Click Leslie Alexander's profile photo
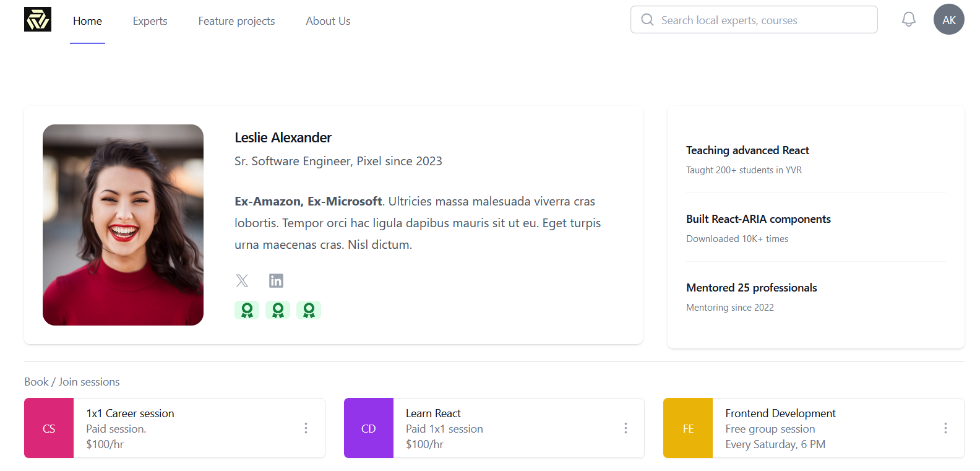 click(x=123, y=225)
